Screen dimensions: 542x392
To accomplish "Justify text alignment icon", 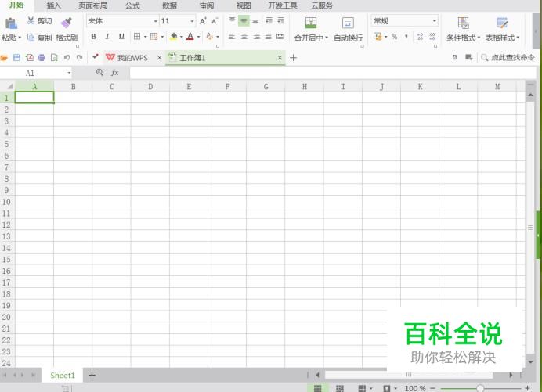I will coord(268,36).
